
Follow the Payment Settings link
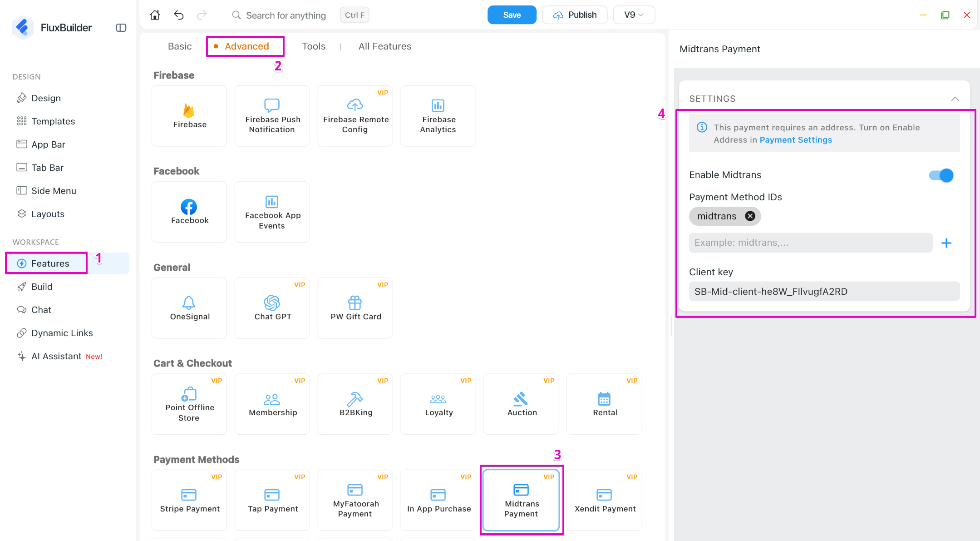(x=796, y=140)
